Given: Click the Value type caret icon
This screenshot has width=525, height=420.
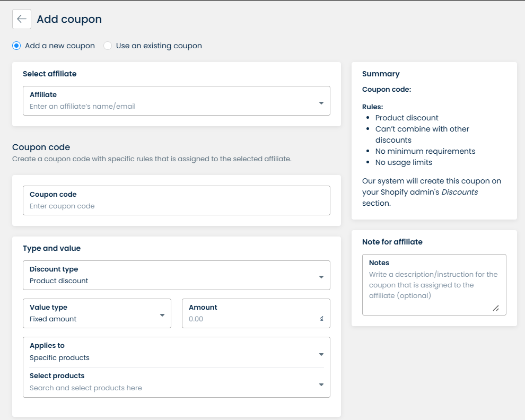Looking at the screenshot, I should [x=162, y=315].
